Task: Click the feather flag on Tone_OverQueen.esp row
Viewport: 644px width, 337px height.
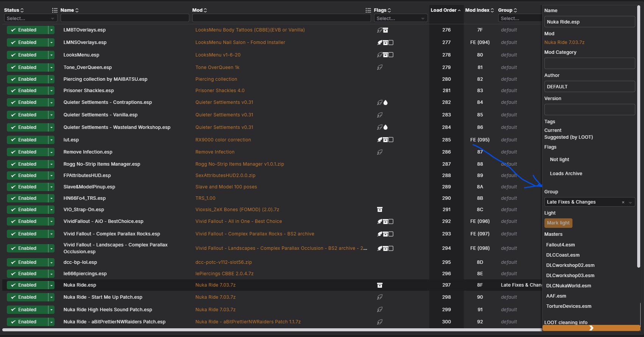Action: (x=380, y=67)
